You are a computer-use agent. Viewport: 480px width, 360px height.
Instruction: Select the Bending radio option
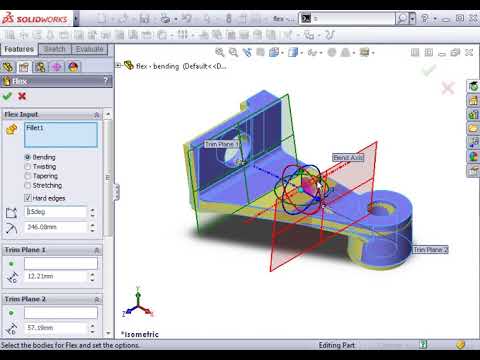[x=28, y=157]
